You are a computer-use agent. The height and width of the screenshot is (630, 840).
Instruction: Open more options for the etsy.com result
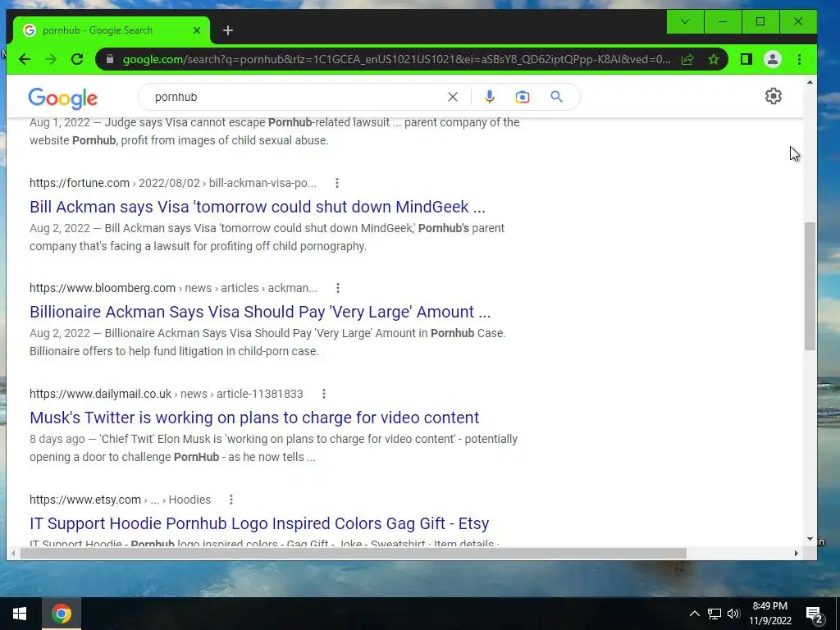point(231,500)
